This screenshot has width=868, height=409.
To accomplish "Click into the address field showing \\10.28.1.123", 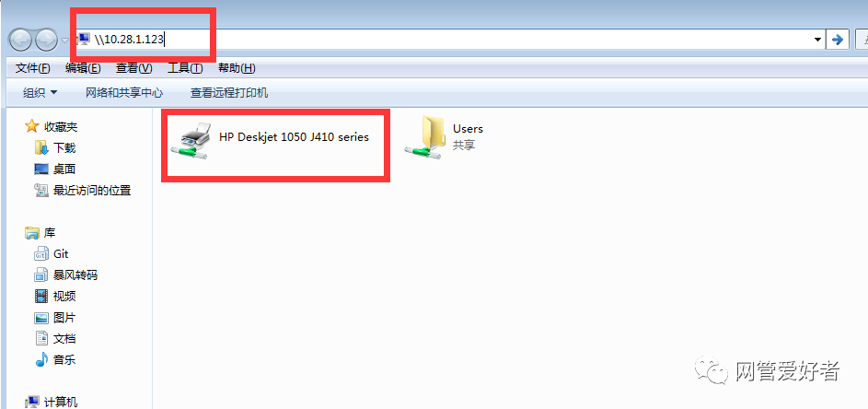I will [447, 40].
